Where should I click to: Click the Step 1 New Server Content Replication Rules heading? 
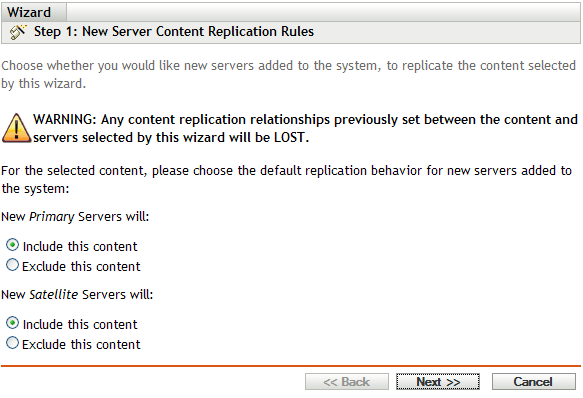[174, 32]
